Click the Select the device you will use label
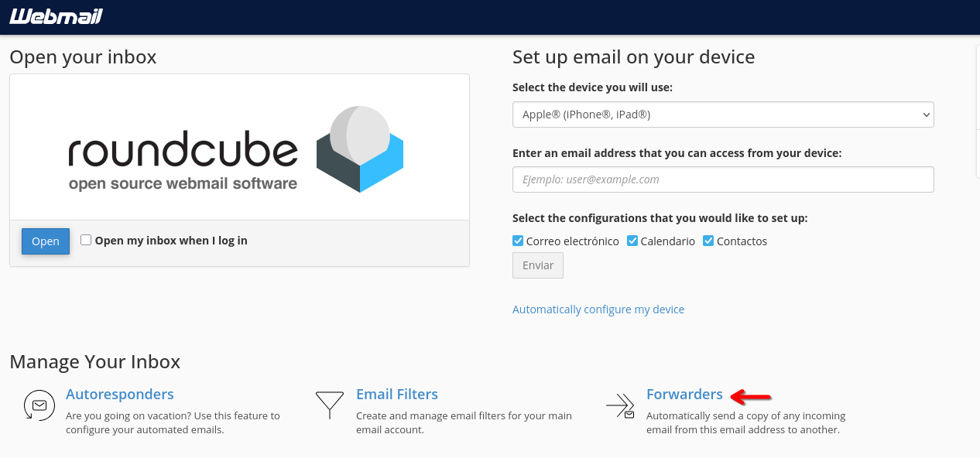The width and height of the screenshot is (980, 458). (x=592, y=87)
